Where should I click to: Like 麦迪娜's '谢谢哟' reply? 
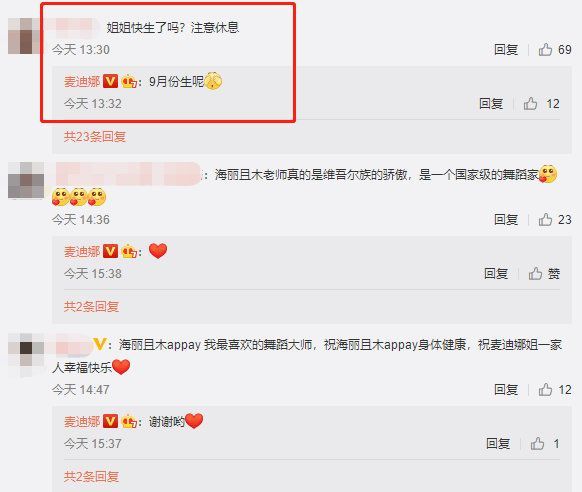(537, 443)
